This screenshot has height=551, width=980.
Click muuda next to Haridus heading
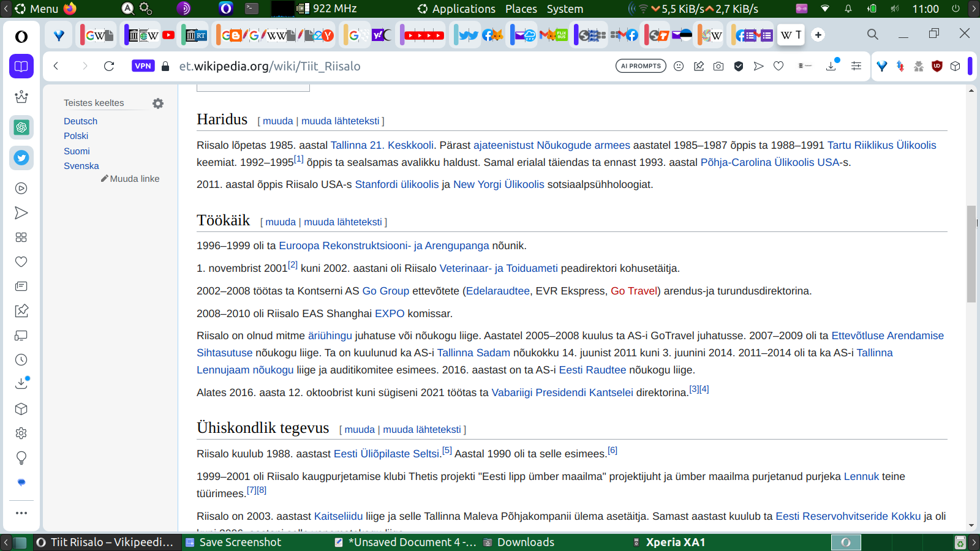278,121
